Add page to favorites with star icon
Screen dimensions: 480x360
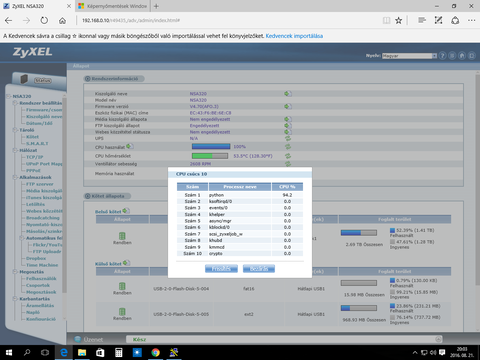coord(399,20)
